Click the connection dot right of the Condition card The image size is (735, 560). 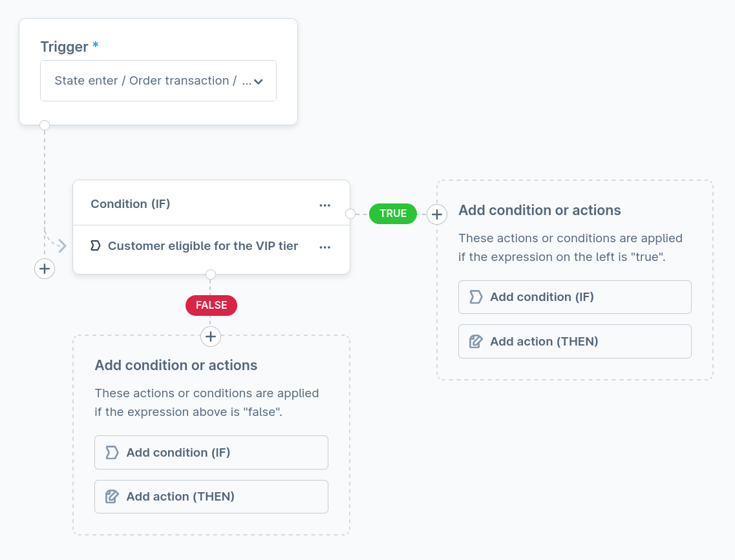point(350,213)
